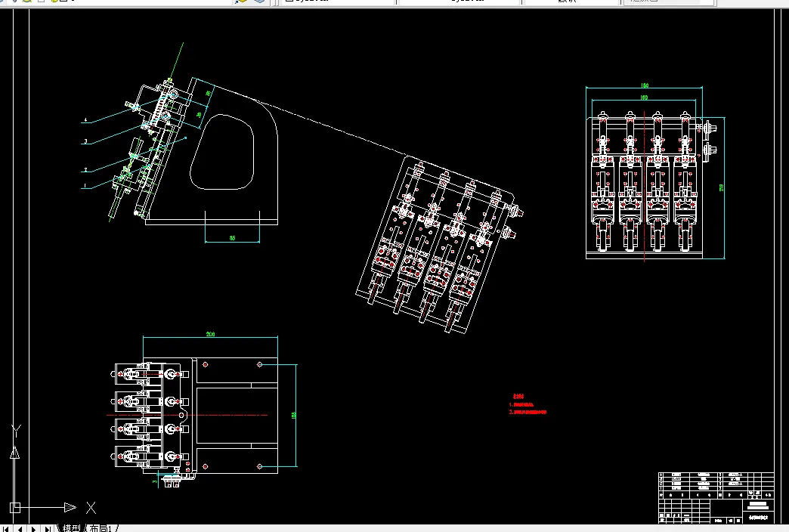Select the UCS origin icon square
This screenshot has height=532, width=789.
click(x=15, y=507)
